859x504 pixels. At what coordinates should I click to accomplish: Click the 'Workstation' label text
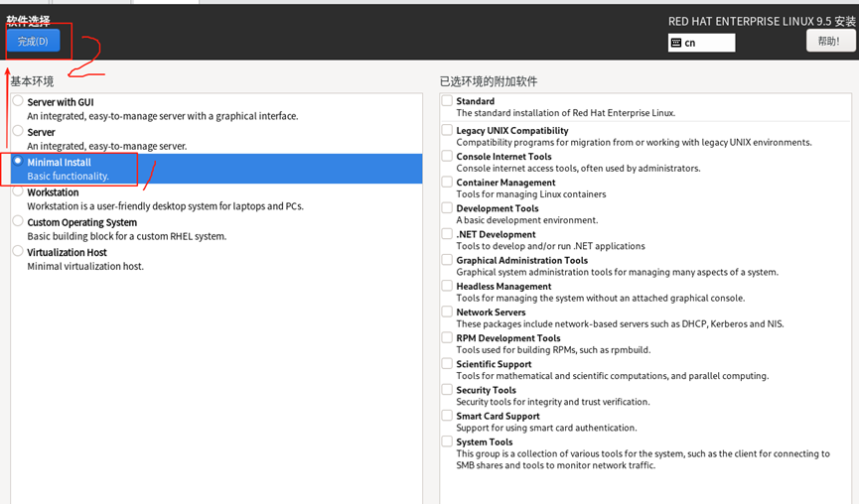point(53,192)
